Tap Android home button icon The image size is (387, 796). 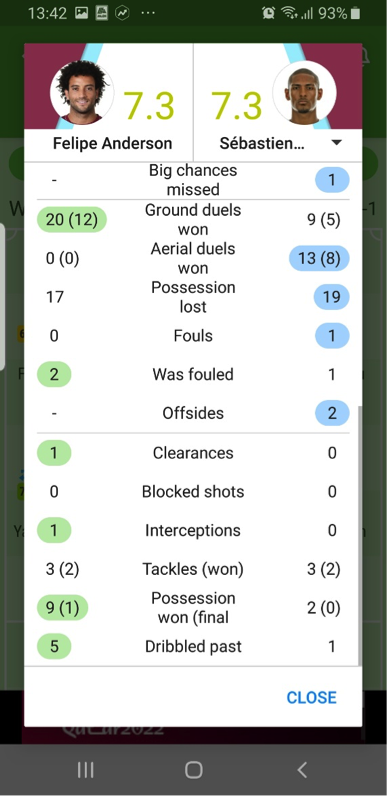194,770
